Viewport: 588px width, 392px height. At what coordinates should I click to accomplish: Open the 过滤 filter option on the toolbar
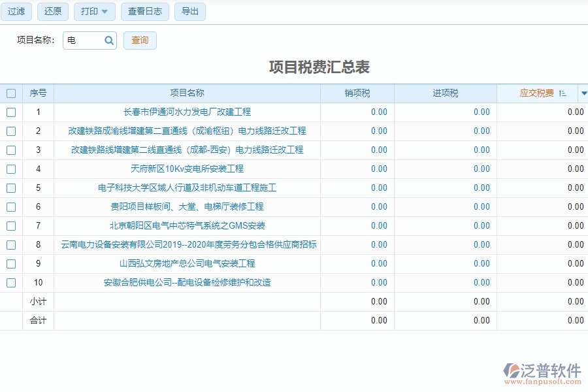(16, 11)
